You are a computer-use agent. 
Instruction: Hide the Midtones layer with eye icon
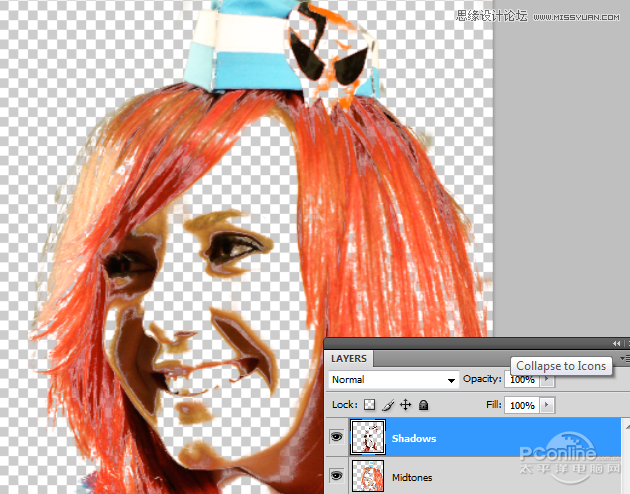pos(335,476)
